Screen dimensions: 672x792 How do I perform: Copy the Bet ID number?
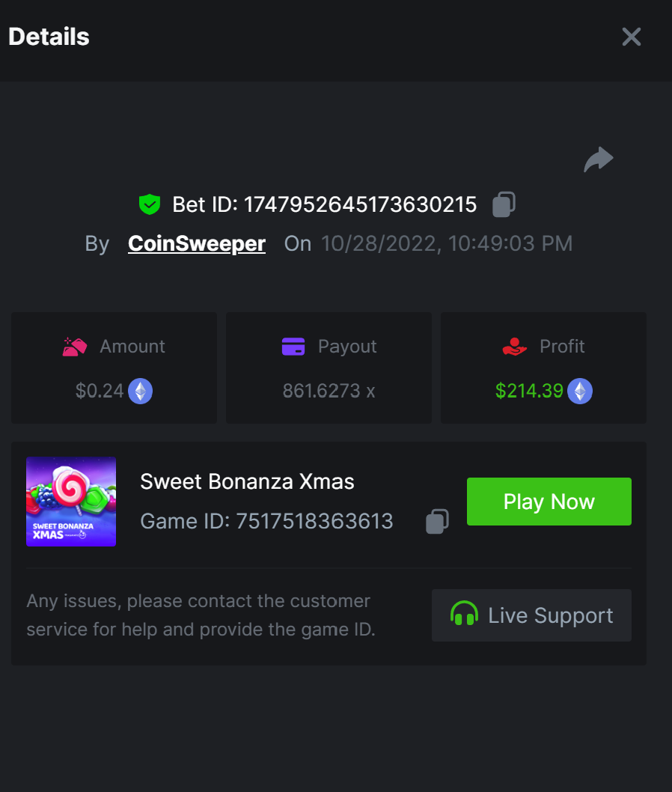point(504,204)
